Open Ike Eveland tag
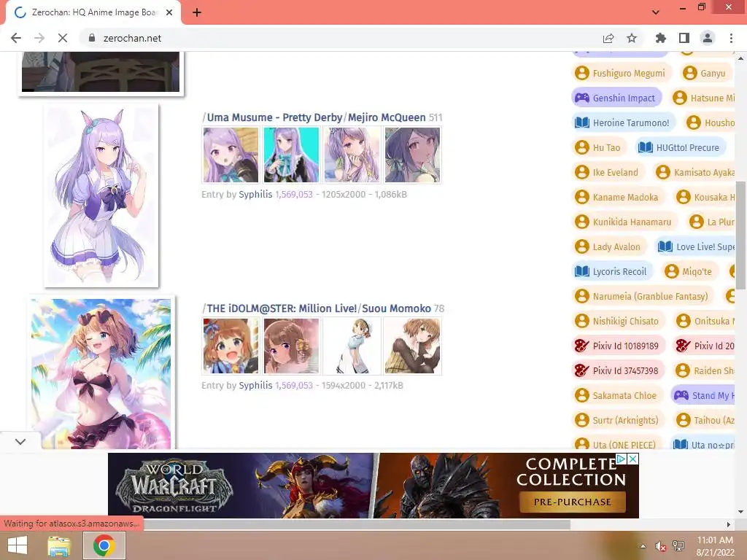The width and height of the screenshot is (747, 560). [608, 172]
